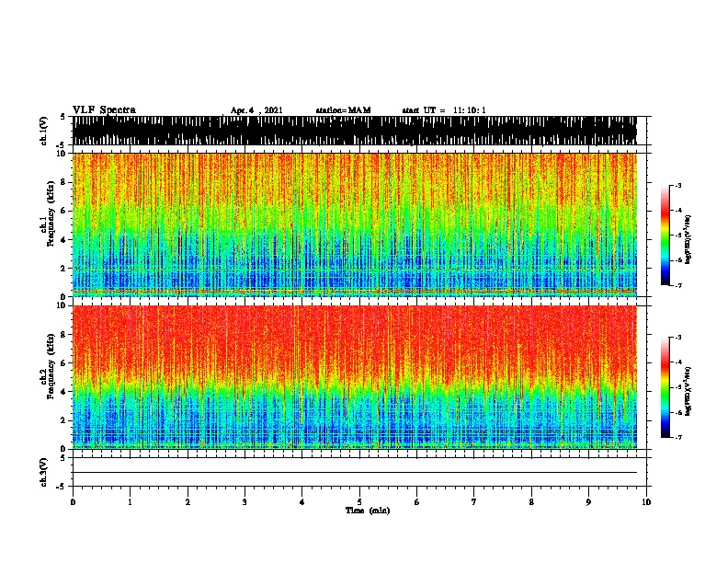Viewport: 728px width, 563px height.
Task: Click the time axis tick label '3'
Action: click(x=245, y=502)
